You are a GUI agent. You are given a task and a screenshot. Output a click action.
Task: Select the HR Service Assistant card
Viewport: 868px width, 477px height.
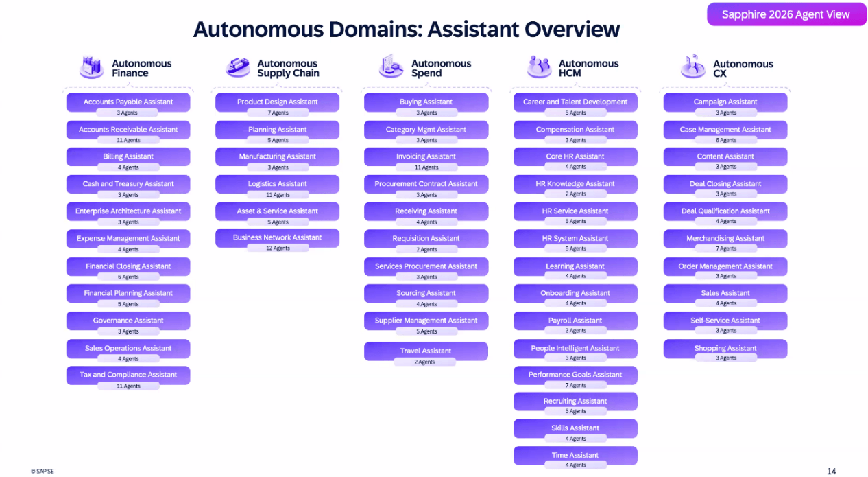point(575,211)
